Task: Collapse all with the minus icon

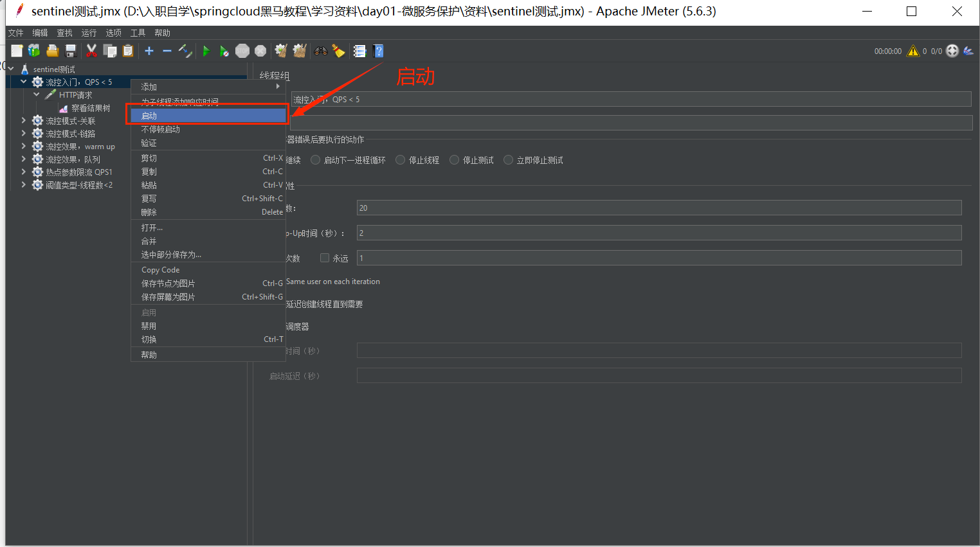Action: tap(167, 51)
